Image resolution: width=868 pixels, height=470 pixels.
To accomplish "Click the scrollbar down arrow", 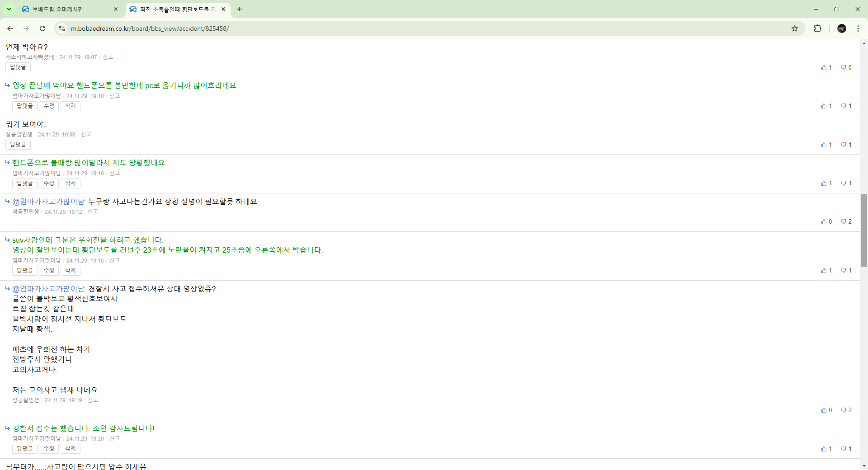I will pos(864,466).
